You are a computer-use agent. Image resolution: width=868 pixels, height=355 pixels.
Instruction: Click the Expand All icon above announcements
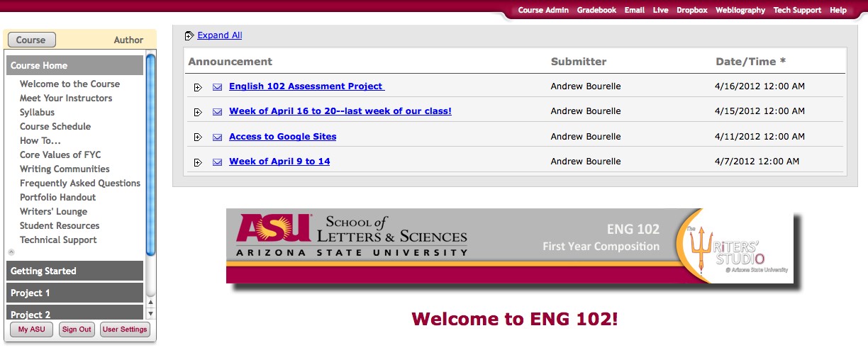pos(189,35)
